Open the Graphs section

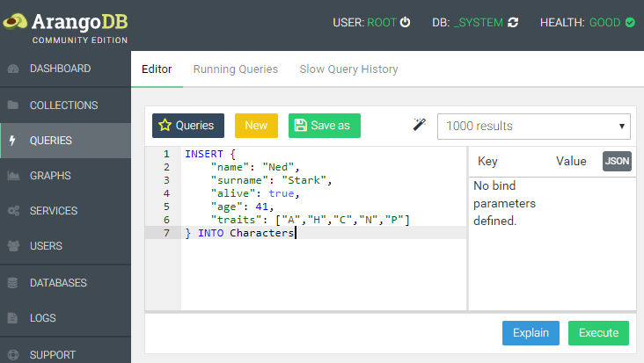[50, 176]
